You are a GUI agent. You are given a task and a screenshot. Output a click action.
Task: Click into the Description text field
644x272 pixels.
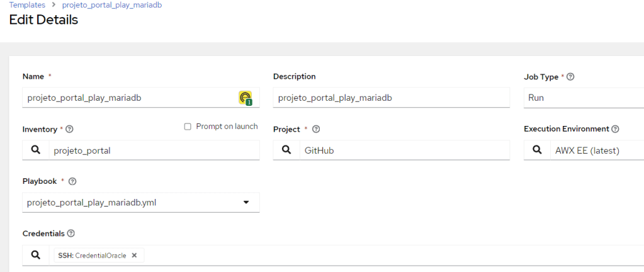[390, 98]
